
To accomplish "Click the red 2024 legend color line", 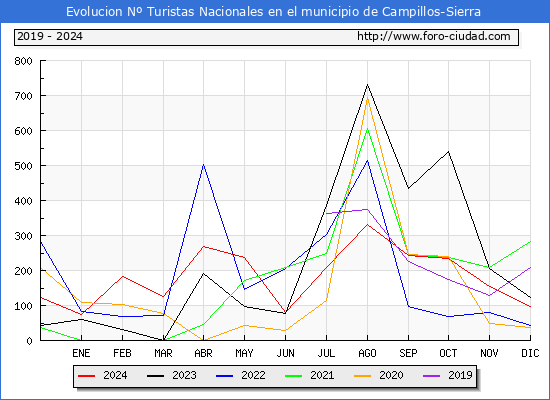I will click(x=86, y=376).
